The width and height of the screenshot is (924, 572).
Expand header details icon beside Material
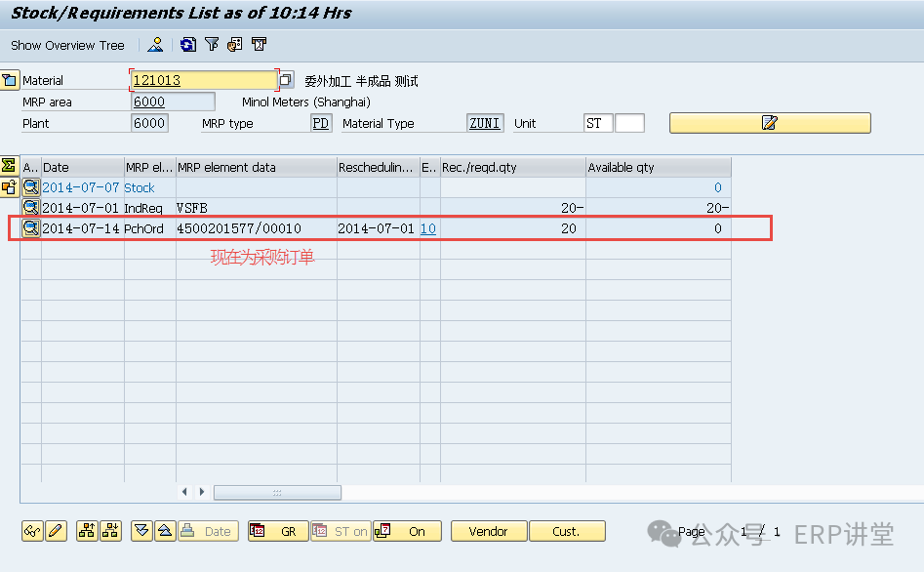point(10,80)
